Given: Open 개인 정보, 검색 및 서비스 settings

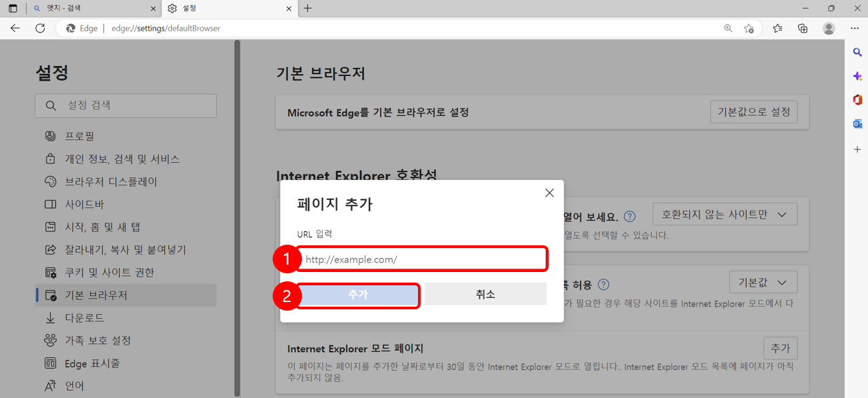Looking at the screenshot, I should 126,159.
